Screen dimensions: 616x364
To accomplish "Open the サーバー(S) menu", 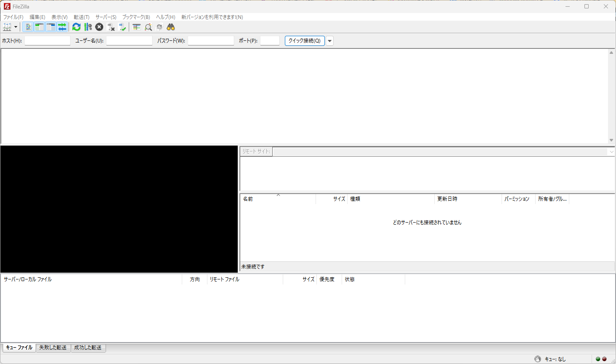I will coord(106,17).
